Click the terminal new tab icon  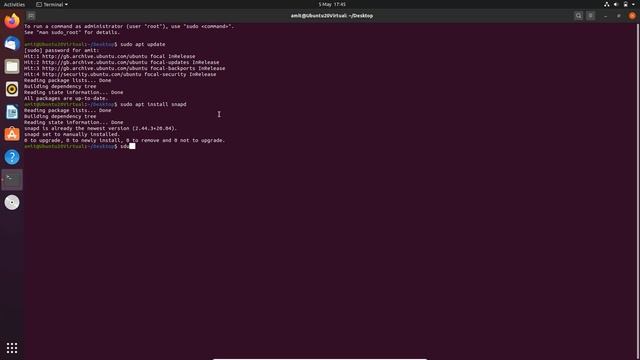tap(31, 16)
